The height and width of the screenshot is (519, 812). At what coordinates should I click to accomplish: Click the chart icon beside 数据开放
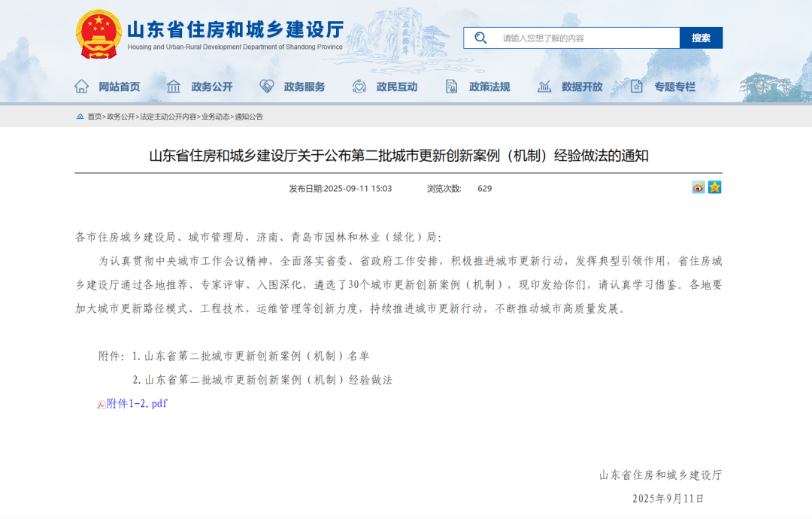pos(544,86)
